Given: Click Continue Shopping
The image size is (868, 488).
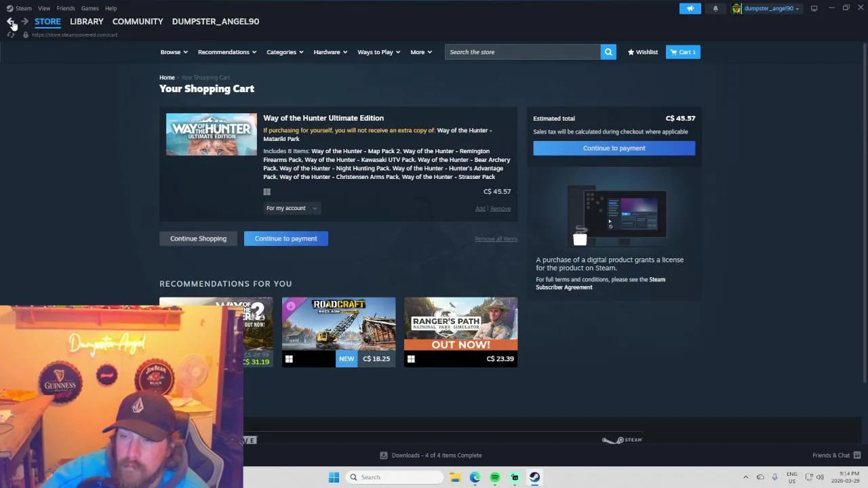Looking at the screenshot, I should [198, 239].
